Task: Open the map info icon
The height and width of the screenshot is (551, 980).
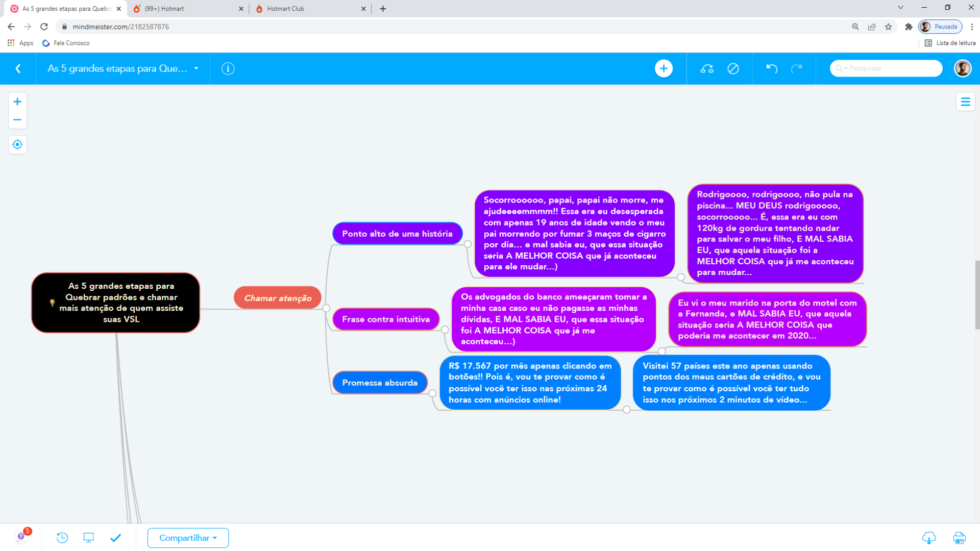Action: click(228, 68)
